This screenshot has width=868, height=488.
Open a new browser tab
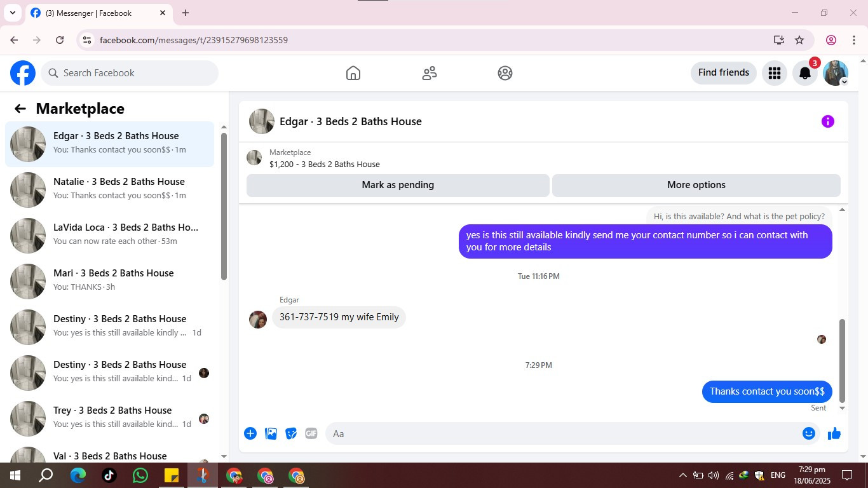coord(186,13)
